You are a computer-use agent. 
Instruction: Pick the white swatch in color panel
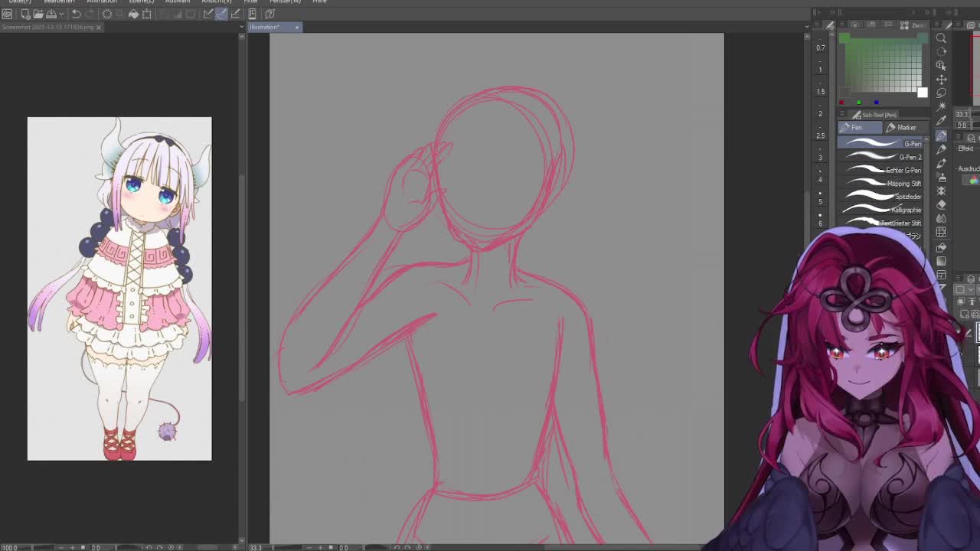tap(922, 93)
